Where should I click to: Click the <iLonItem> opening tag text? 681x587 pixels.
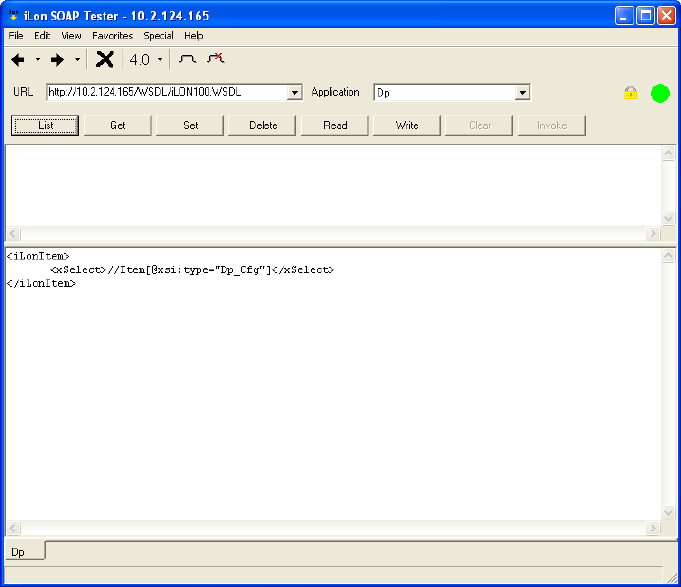(38, 256)
